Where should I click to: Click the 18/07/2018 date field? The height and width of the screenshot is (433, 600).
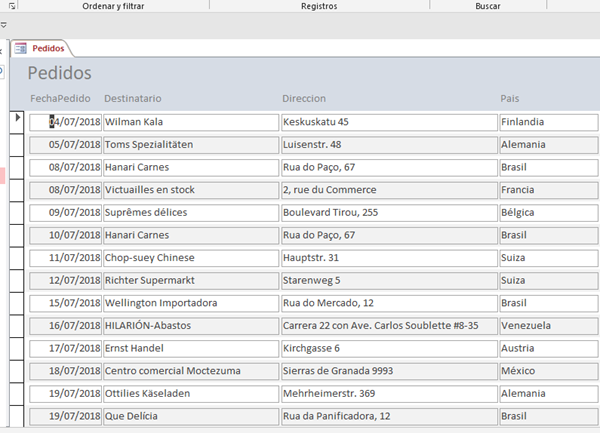click(65, 371)
